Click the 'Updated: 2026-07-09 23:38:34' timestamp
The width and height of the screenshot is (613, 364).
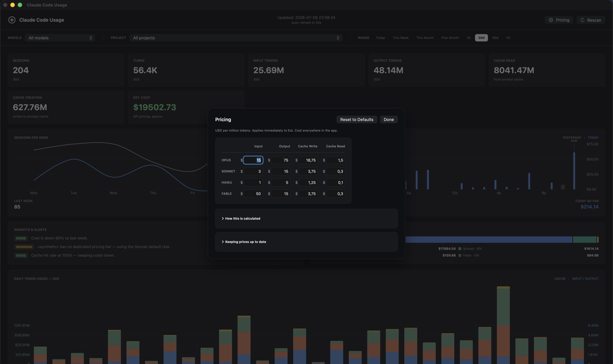(x=306, y=18)
